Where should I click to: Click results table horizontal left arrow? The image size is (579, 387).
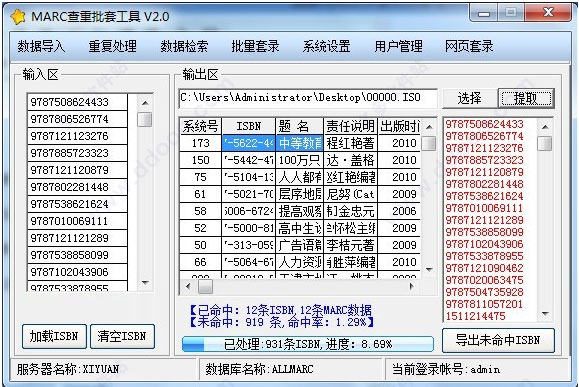[x=188, y=286]
